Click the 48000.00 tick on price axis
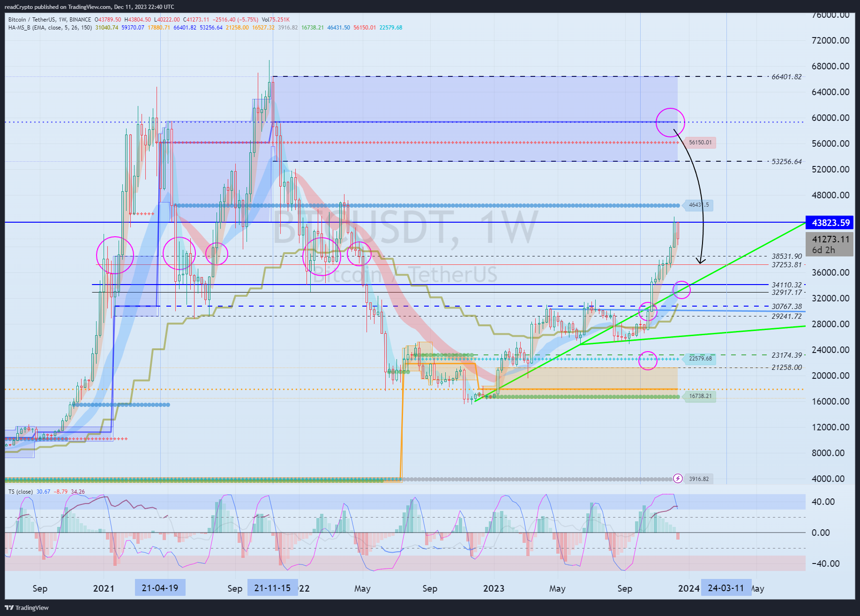860x616 pixels. click(830, 195)
